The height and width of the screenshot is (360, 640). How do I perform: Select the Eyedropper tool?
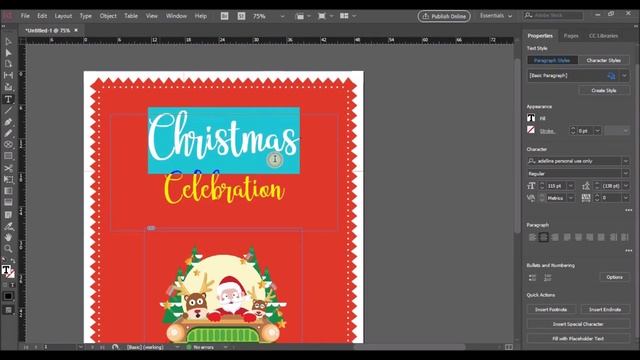(8, 226)
